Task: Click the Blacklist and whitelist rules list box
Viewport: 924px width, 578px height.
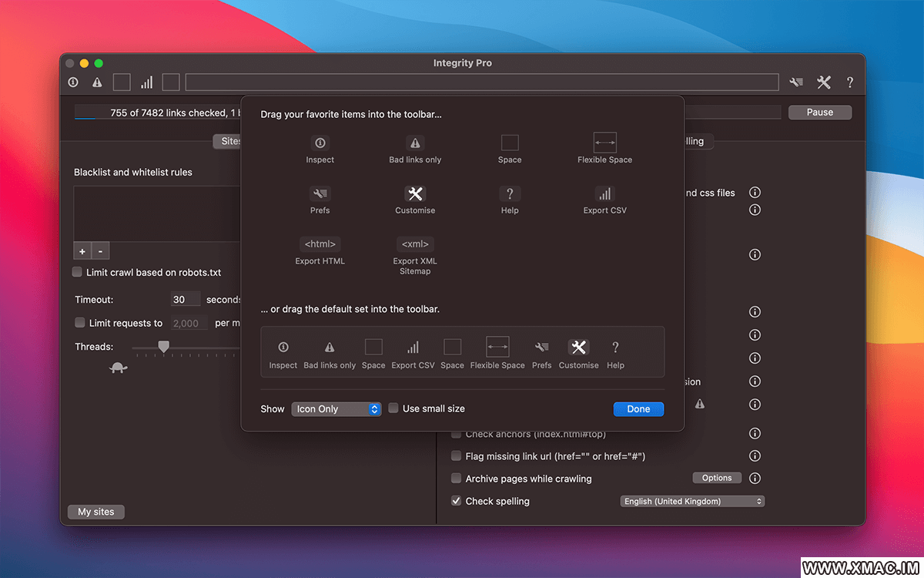Action: click(158, 213)
